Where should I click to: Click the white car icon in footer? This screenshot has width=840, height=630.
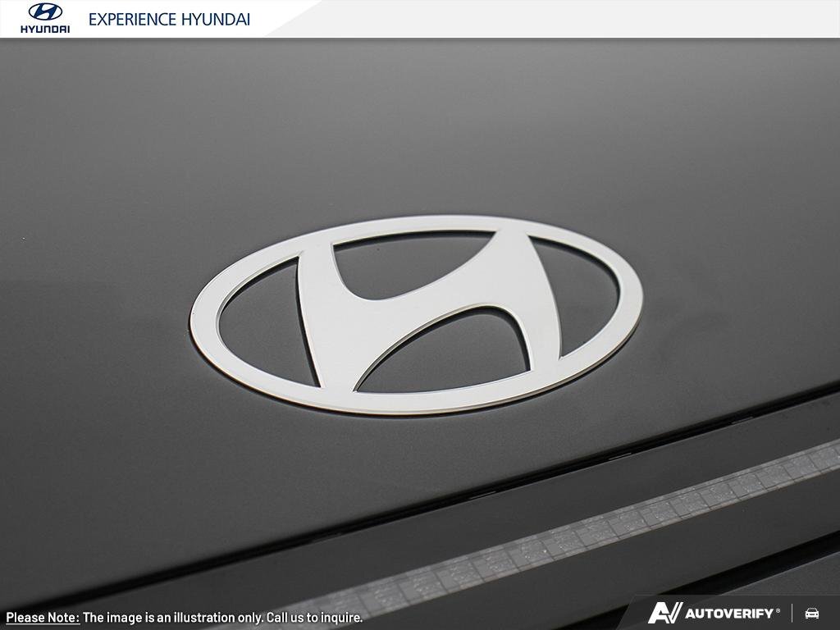(x=812, y=614)
